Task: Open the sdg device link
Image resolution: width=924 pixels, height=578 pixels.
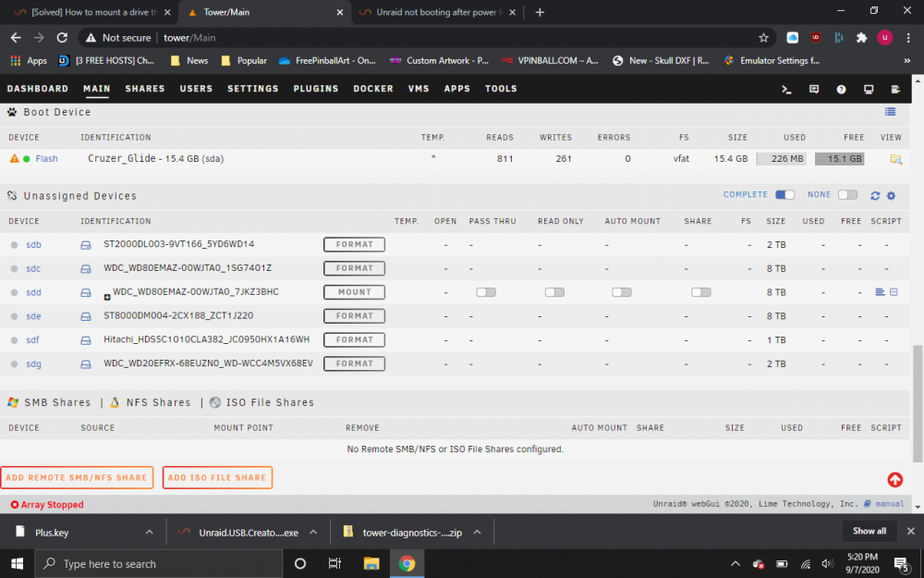Action: (33, 363)
